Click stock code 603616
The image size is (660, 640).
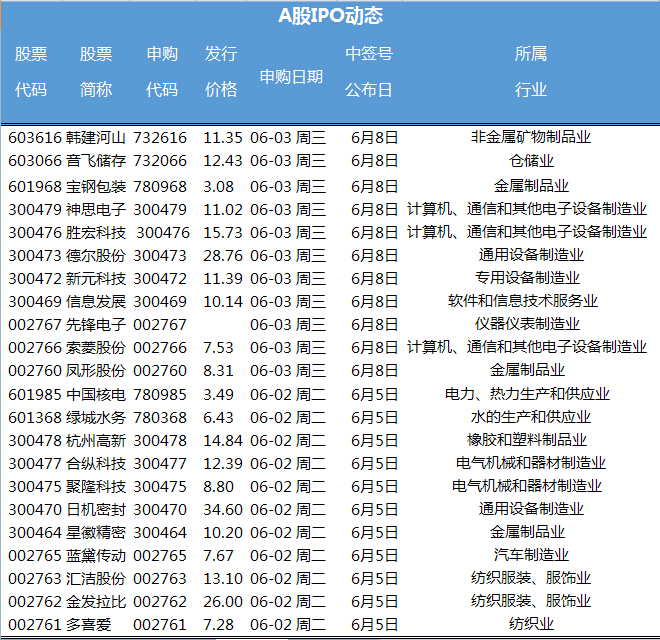(x=35, y=138)
